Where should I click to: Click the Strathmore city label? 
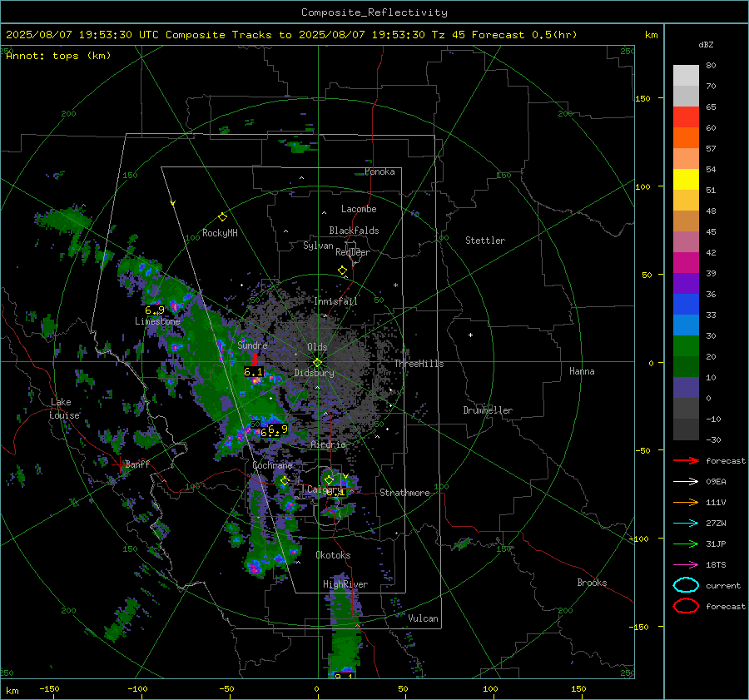tap(404, 493)
